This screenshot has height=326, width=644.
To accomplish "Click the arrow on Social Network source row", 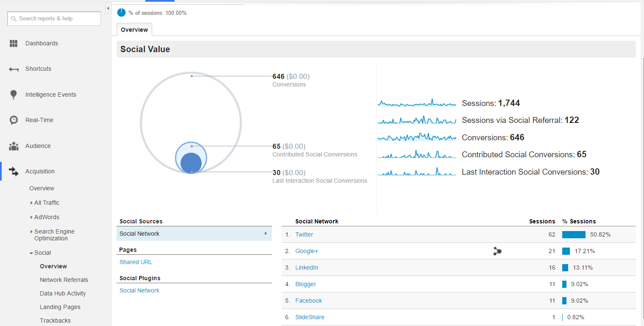I will click(266, 234).
